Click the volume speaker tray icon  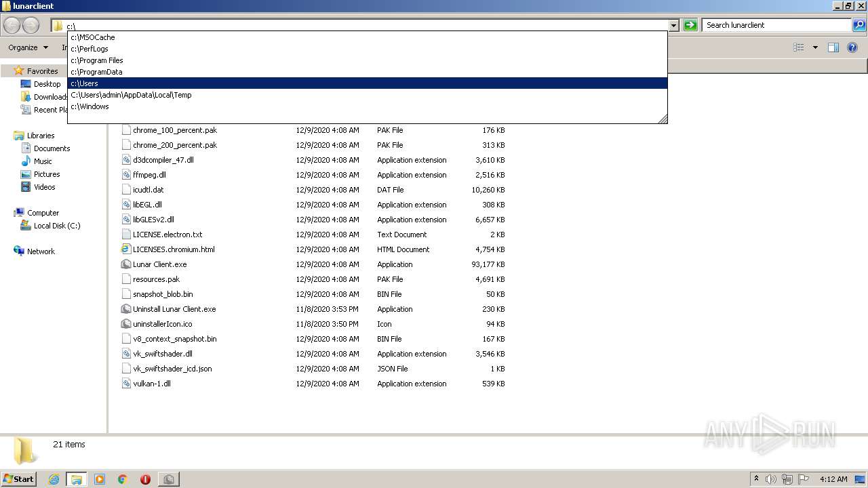pyautogui.click(x=771, y=479)
